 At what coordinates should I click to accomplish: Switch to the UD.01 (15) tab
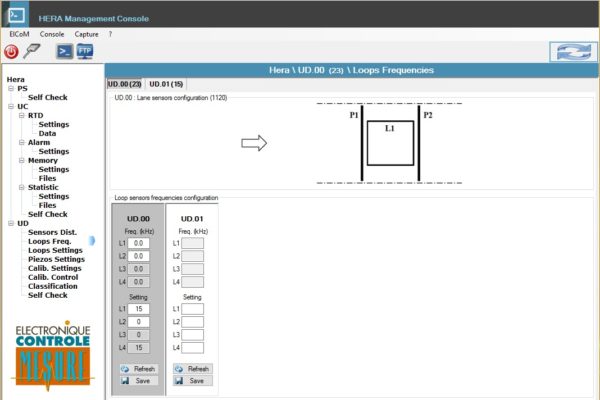[166, 84]
